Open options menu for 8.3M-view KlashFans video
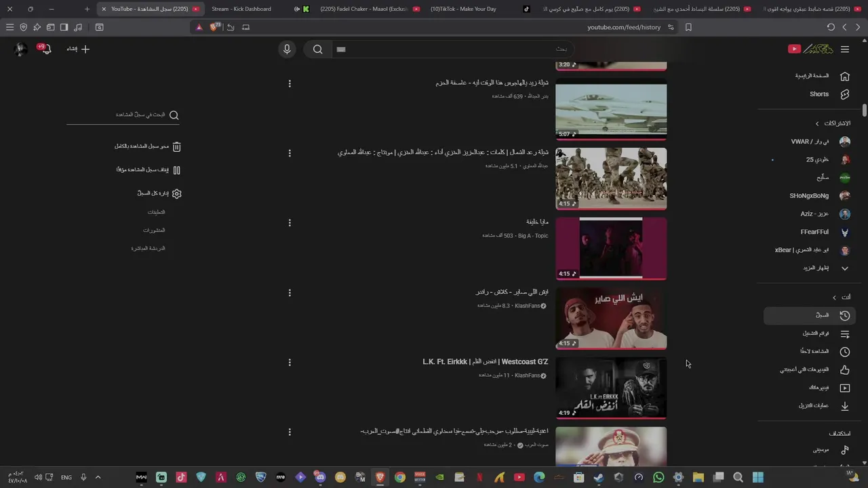The height and width of the screenshot is (488, 868). pos(290,293)
